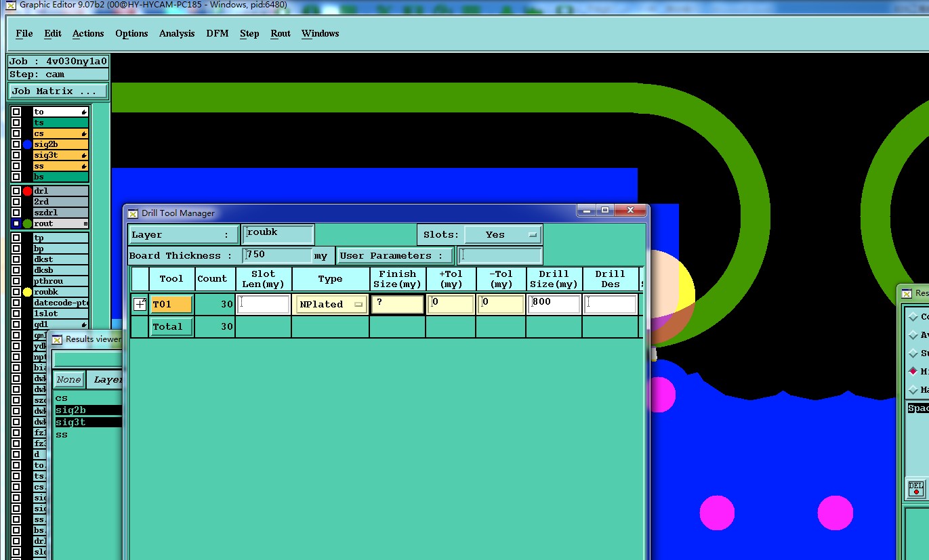This screenshot has height=560, width=929.
Task: Open the Slots Yes dropdown
Action: [503, 234]
